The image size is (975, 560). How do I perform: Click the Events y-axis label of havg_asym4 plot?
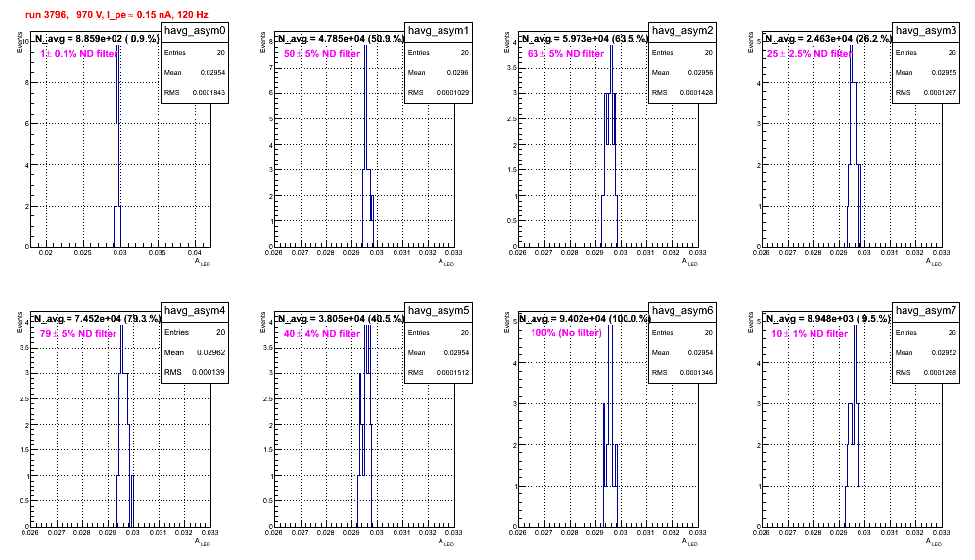point(19,322)
